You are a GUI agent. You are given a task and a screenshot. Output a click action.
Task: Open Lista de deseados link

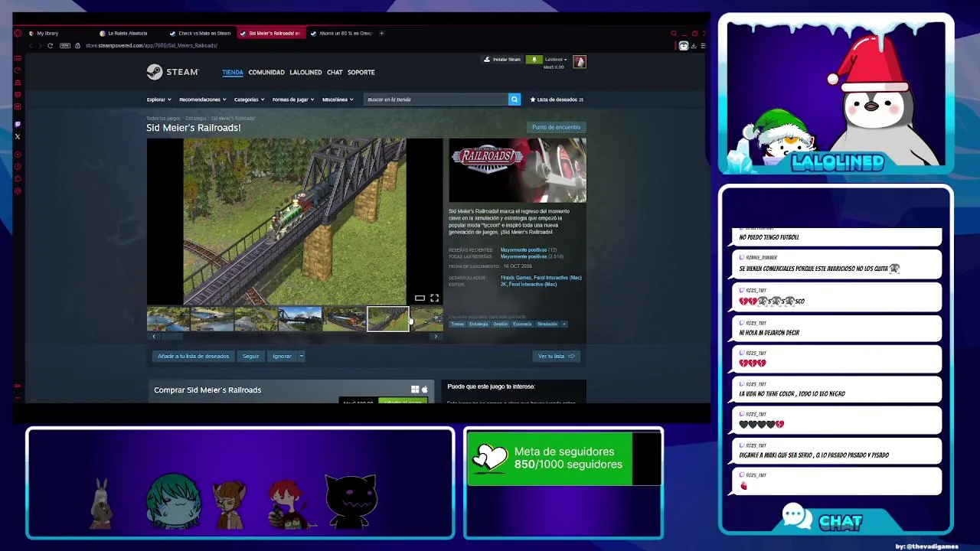point(557,99)
